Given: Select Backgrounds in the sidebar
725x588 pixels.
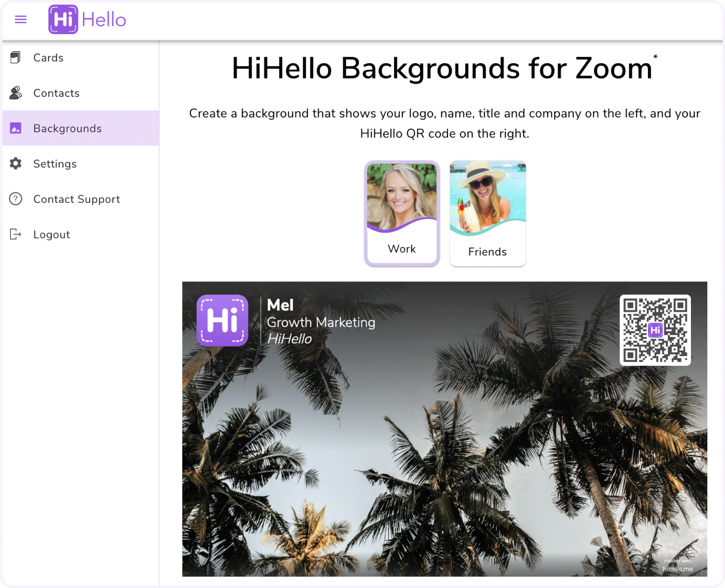Looking at the screenshot, I should (x=81, y=128).
